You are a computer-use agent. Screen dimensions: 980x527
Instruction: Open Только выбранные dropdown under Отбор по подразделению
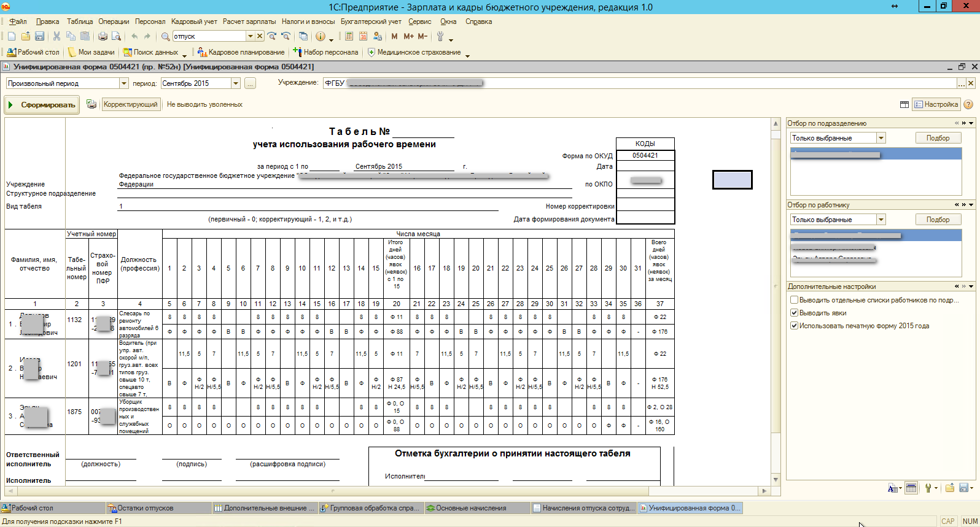(x=881, y=138)
